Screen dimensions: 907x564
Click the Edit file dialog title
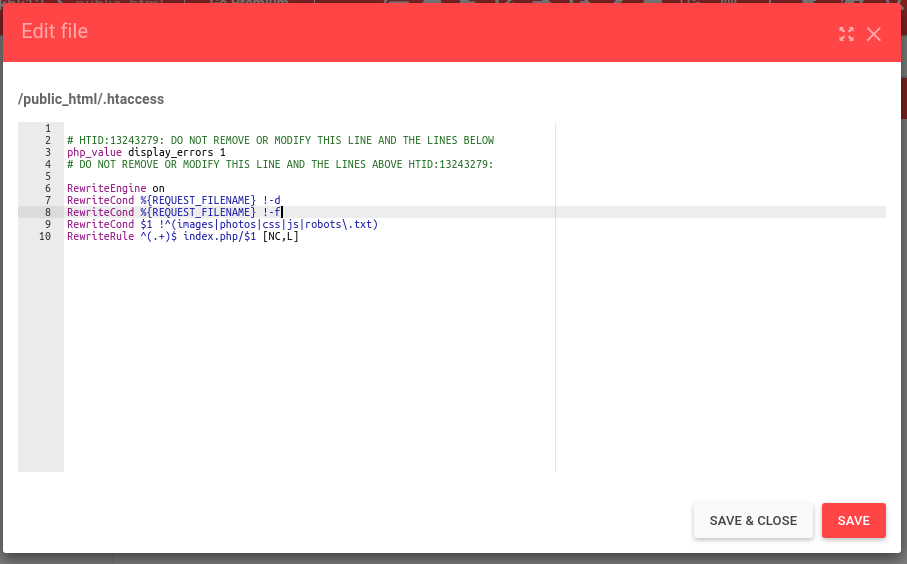55,31
